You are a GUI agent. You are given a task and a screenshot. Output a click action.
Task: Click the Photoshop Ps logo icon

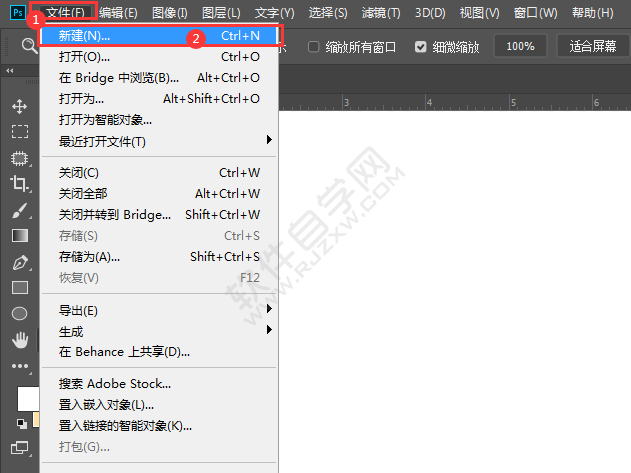18,12
